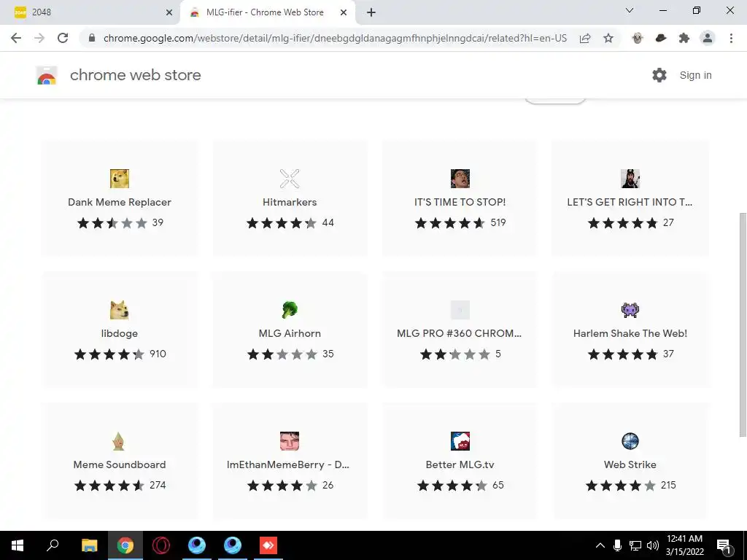Open the Chrome profile avatar
Viewport: 747px width, 560px height.
[x=707, y=38]
